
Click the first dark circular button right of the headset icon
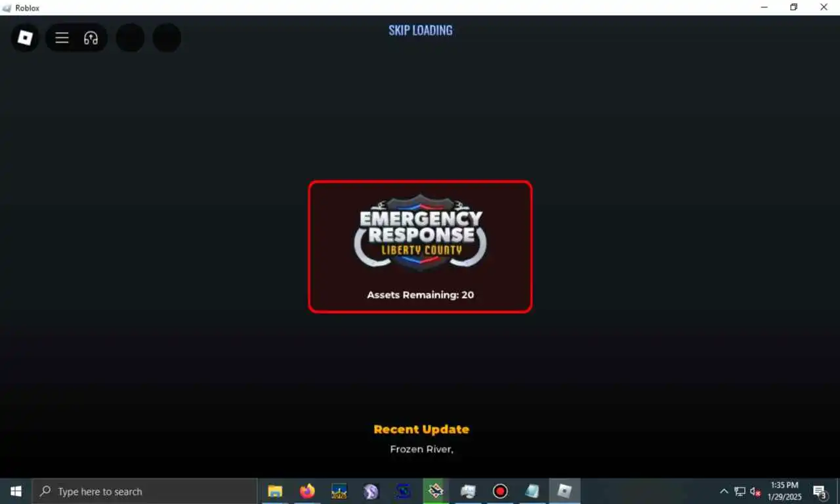(x=130, y=38)
